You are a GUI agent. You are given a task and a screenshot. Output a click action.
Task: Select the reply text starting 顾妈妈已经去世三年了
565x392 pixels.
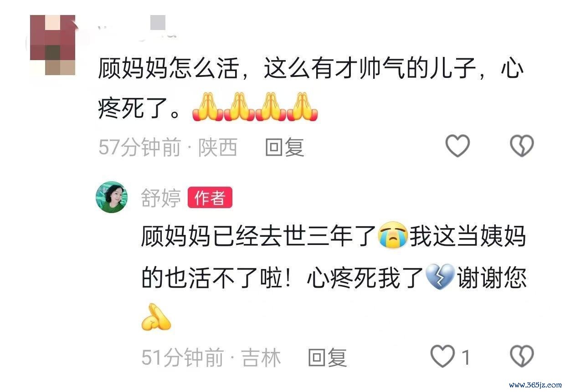point(334,277)
